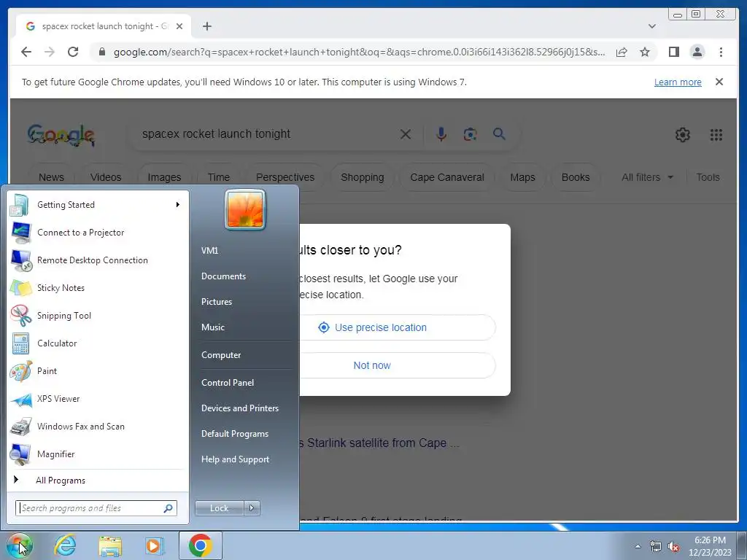The width and height of the screenshot is (747, 560).
Task: Expand All Programs list
Action: point(98,480)
